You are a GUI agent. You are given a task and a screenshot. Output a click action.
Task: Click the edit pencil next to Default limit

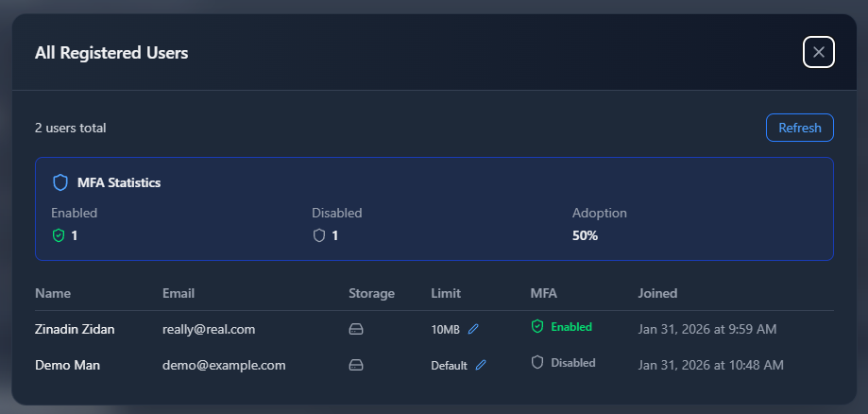pos(481,365)
